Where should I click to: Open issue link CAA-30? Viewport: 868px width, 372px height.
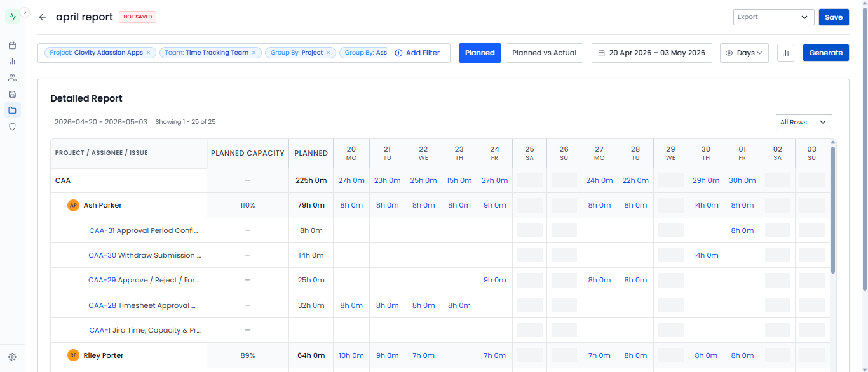coord(102,255)
